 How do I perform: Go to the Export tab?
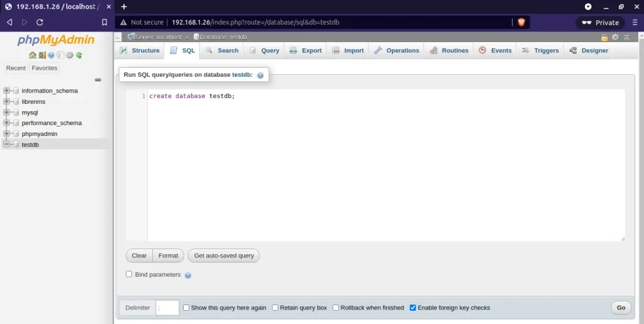point(305,50)
